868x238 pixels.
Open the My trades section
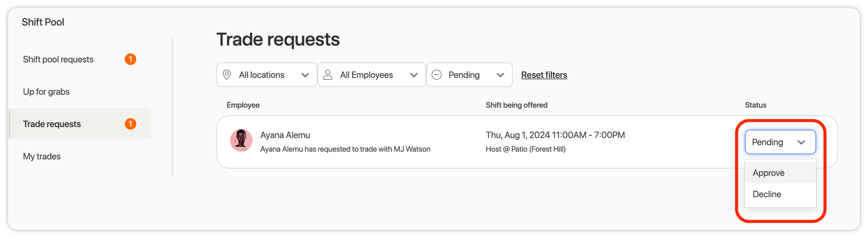[x=42, y=157]
